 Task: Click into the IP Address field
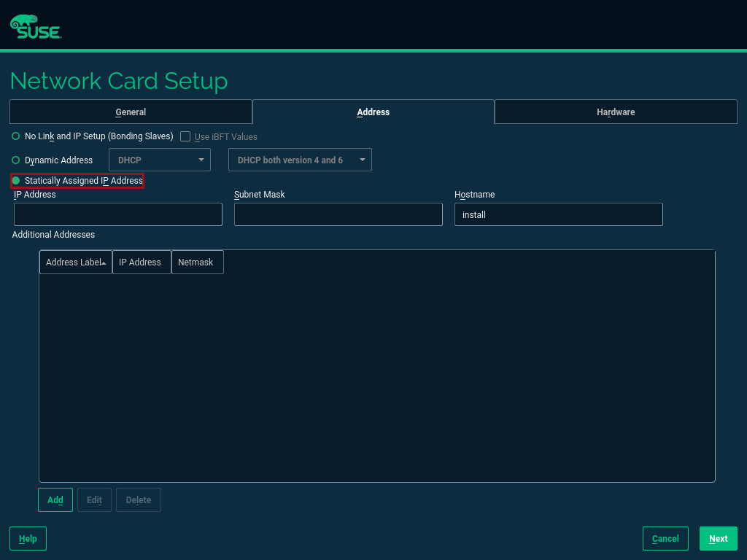pyautogui.click(x=117, y=214)
